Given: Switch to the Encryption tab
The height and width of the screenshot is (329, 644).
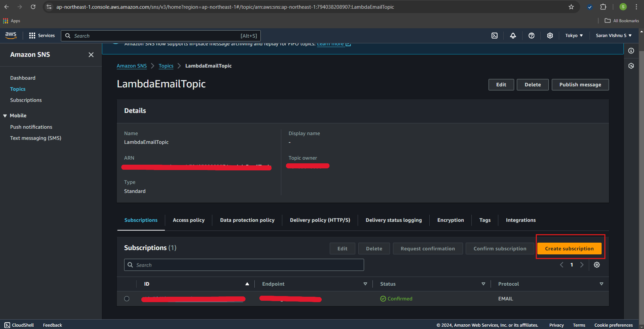Looking at the screenshot, I should tap(450, 220).
